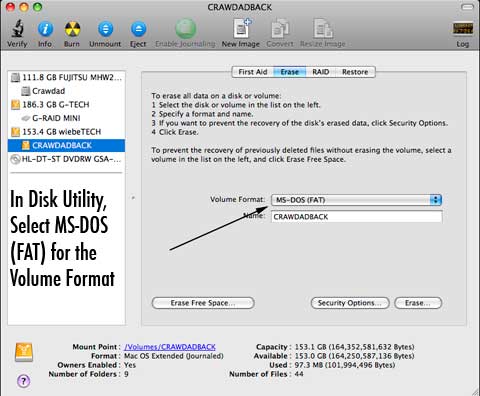This screenshot has height=396, width=480.
Task: Click the Available value 153.0 GB
Action: pos(354,356)
